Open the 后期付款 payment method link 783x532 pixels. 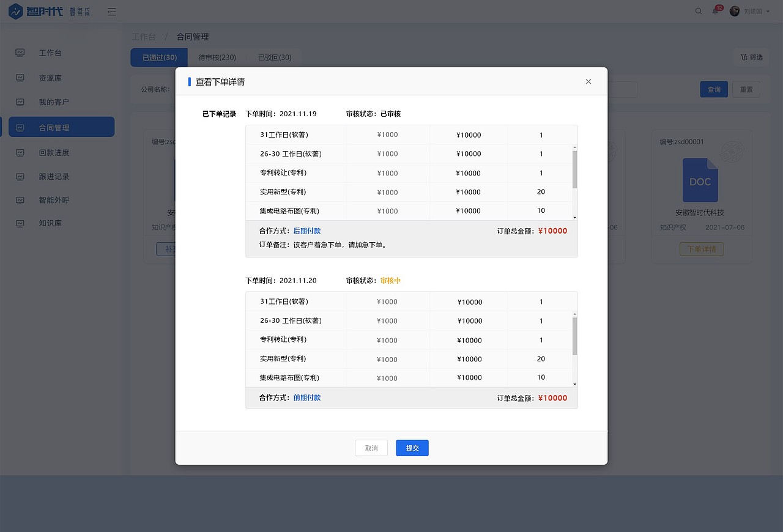coord(307,231)
